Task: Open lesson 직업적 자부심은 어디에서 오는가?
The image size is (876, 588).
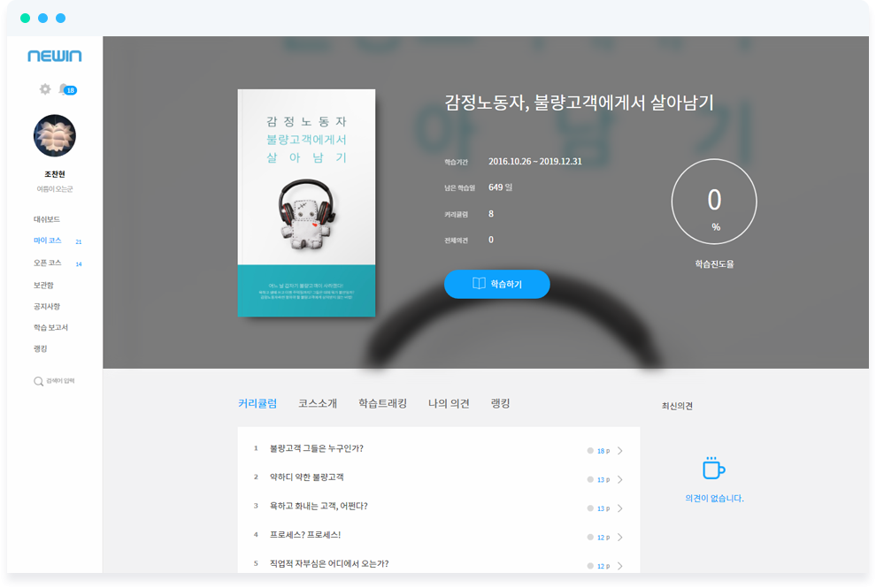Action: (x=329, y=564)
